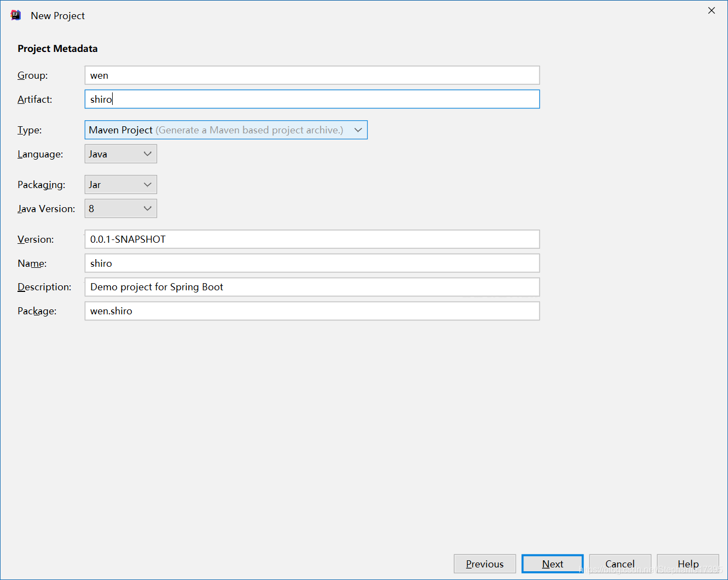This screenshot has width=728, height=580.
Task: Return to the Previous wizard step
Action: (485, 564)
